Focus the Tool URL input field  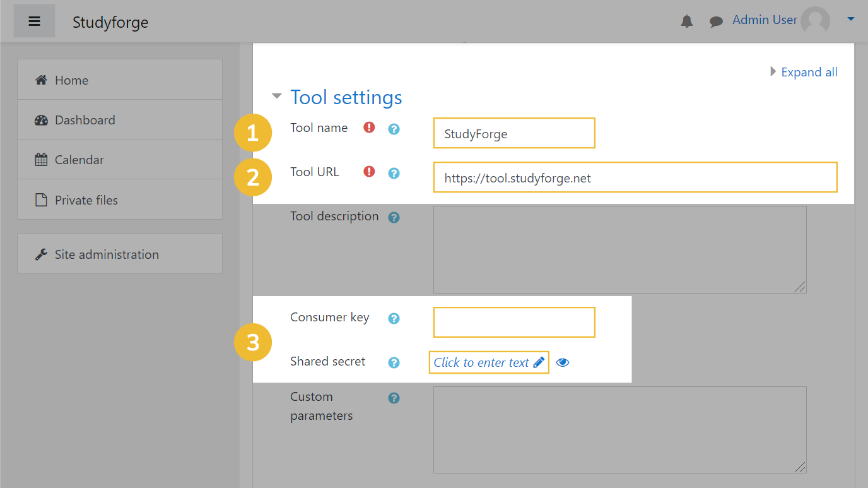(x=635, y=177)
